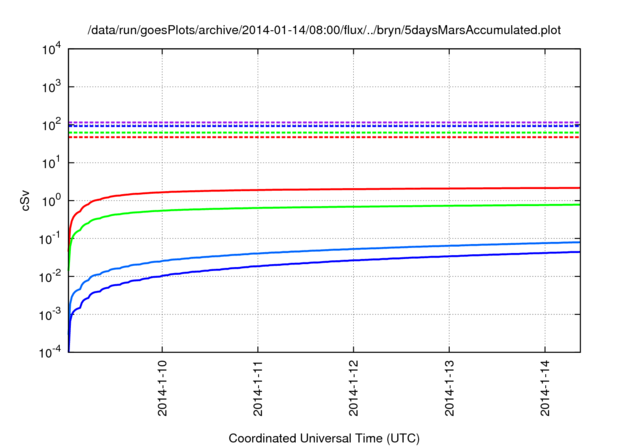Click the 10^-4 y-axis tick label

pos(50,352)
